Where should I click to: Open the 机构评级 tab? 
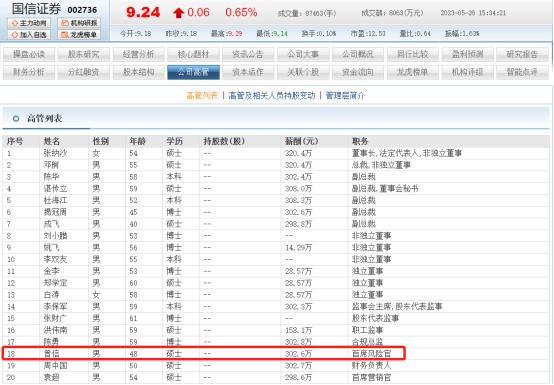click(467, 72)
